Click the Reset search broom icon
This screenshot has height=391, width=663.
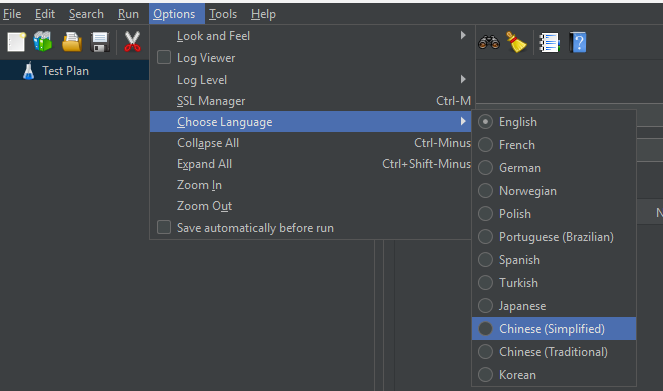point(516,42)
